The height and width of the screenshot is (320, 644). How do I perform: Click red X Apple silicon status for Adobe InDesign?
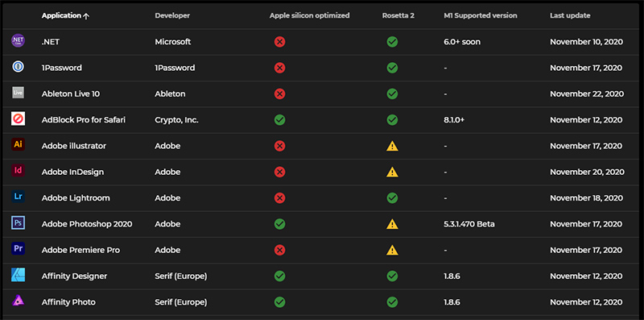279,172
